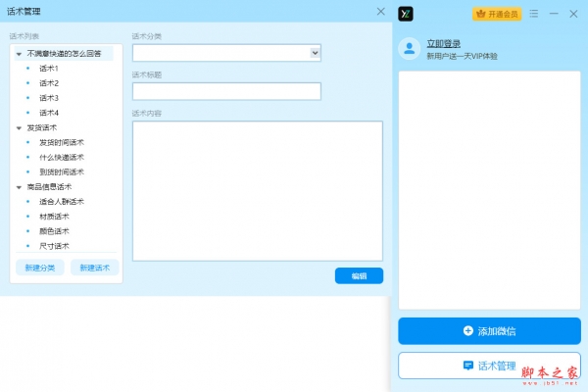The image size is (588, 392).
Task: Open the hamburger menu icon
Action: [x=534, y=14]
